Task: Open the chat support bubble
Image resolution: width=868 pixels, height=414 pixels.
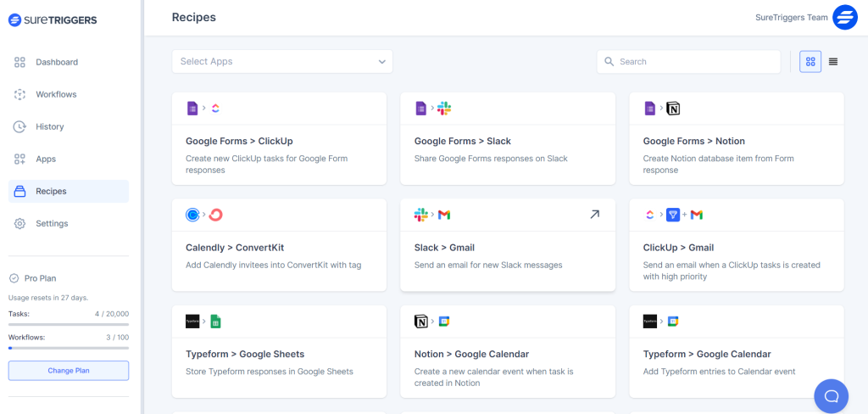Action: [x=831, y=395]
